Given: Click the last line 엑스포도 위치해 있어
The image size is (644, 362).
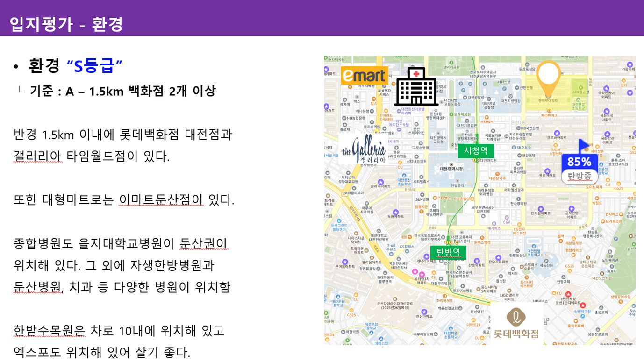Looking at the screenshot, I should [102, 352].
